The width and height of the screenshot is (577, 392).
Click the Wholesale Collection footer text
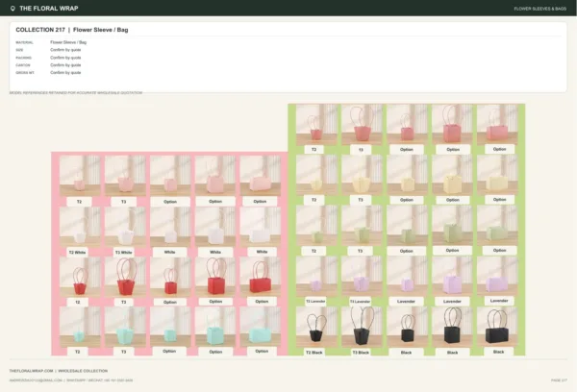pyautogui.click(x=83, y=371)
